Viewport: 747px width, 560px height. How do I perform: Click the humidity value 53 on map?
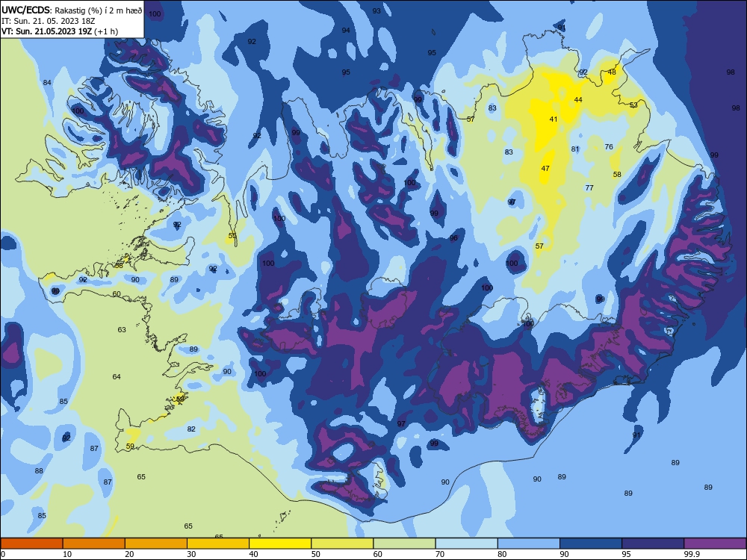point(633,105)
